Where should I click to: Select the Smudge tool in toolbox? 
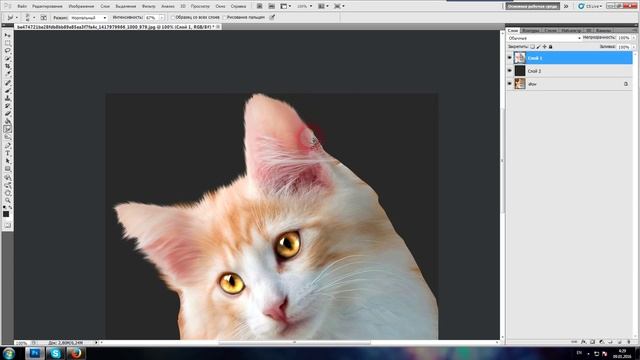click(7, 129)
